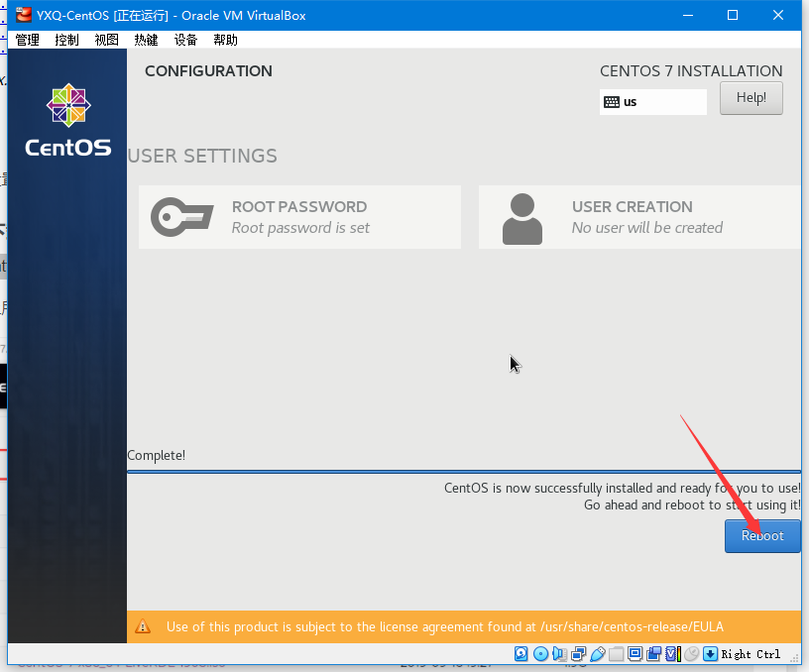
Task: Click the keyboard capture arrow icon
Action: click(x=710, y=654)
